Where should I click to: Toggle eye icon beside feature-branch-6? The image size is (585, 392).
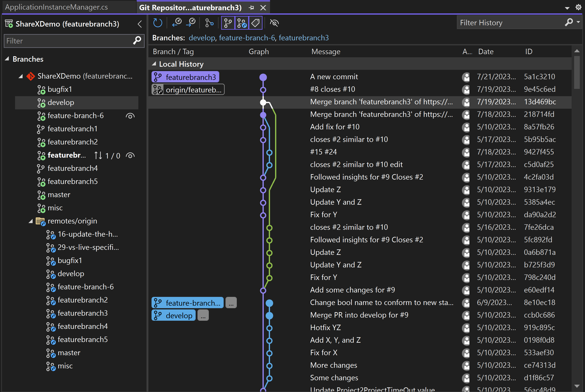[130, 116]
